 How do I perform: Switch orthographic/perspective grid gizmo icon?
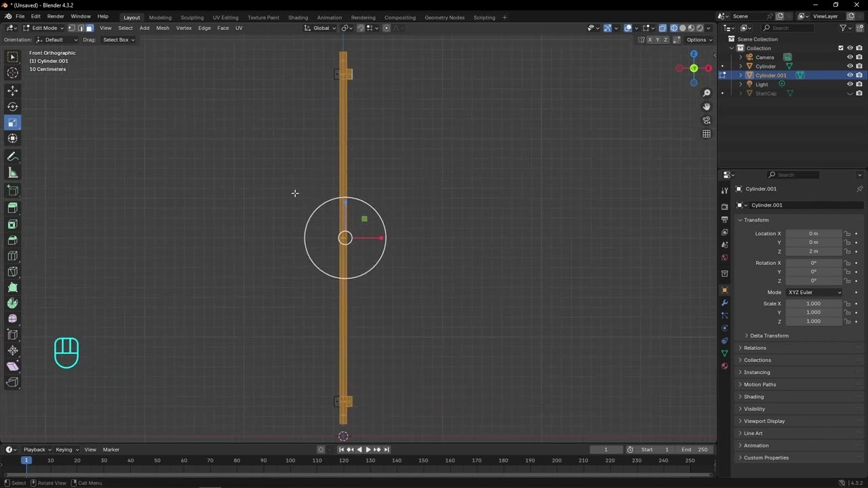click(x=707, y=134)
